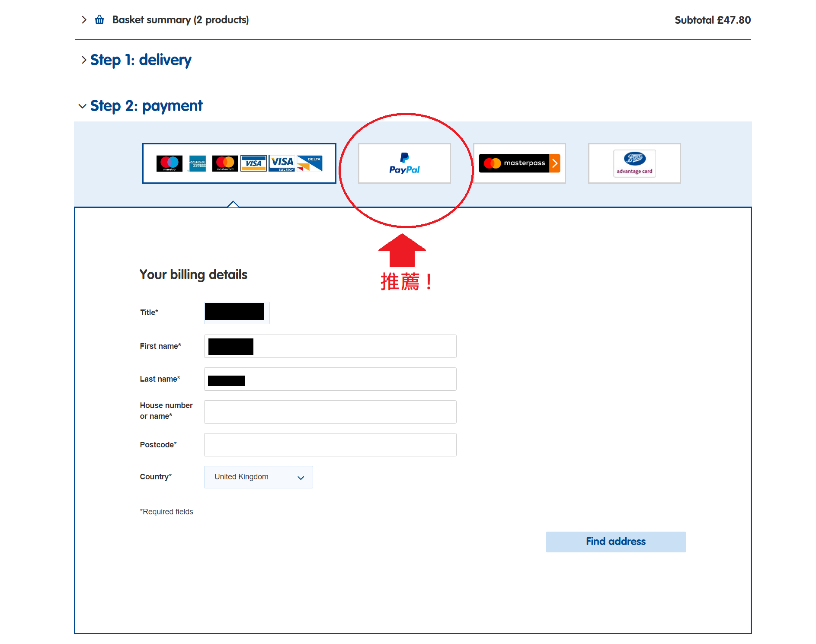Click into the Postcode field
The height and width of the screenshot is (644, 816).
330,445
